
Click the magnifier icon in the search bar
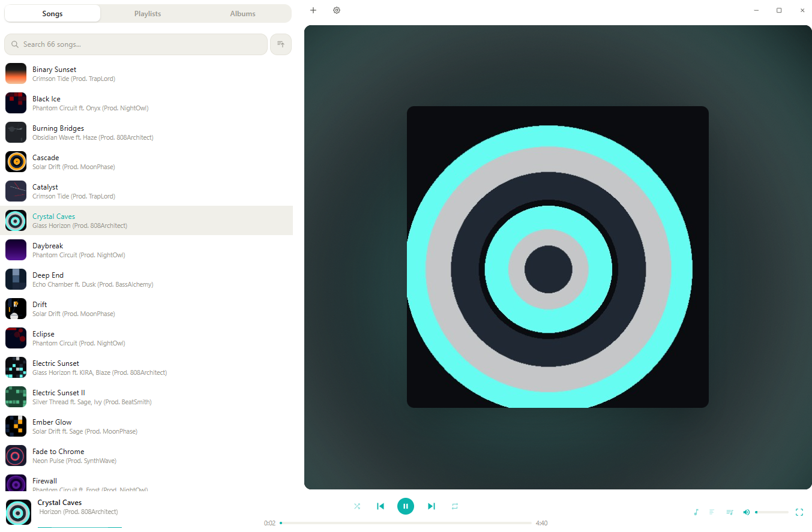coord(14,44)
